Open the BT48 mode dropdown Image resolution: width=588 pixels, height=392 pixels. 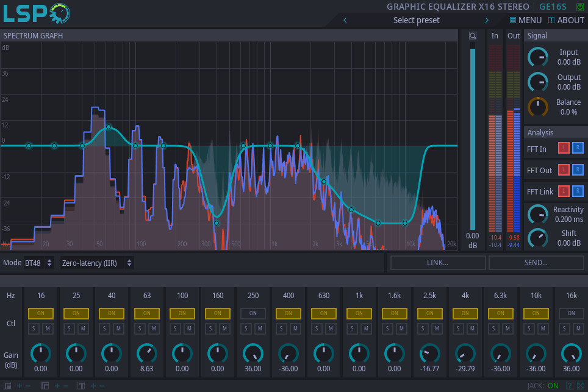39,263
